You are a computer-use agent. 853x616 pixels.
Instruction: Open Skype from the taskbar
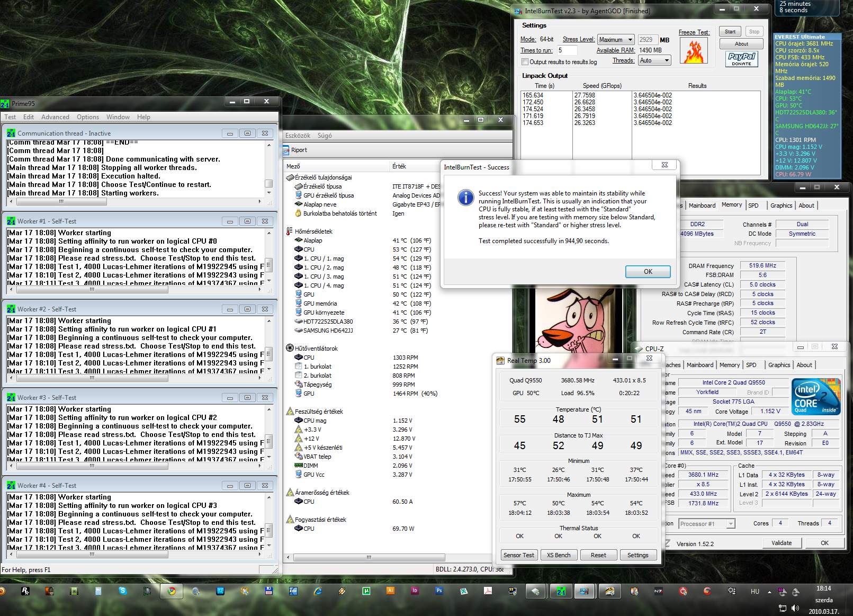[x=123, y=591]
